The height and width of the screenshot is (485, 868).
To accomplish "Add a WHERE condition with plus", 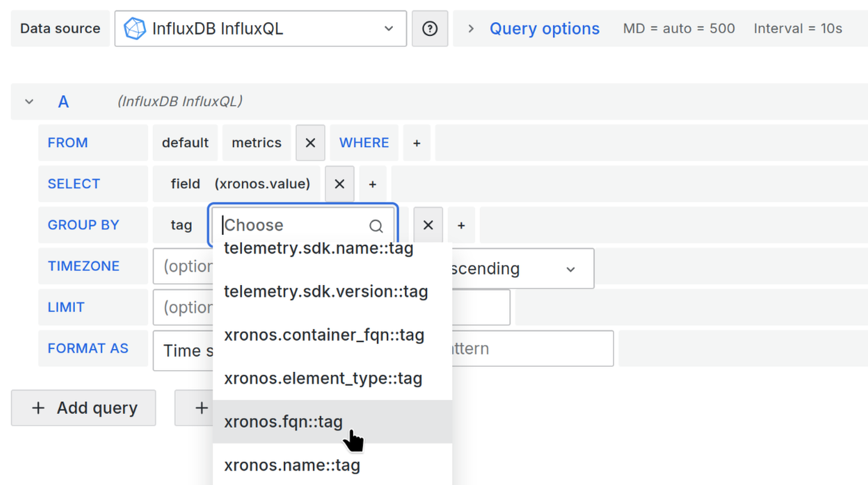I will click(x=417, y=143).
